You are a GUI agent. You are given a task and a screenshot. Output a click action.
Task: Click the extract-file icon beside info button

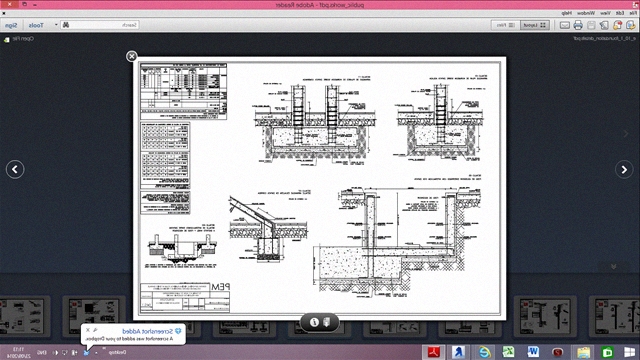(327, 322)
